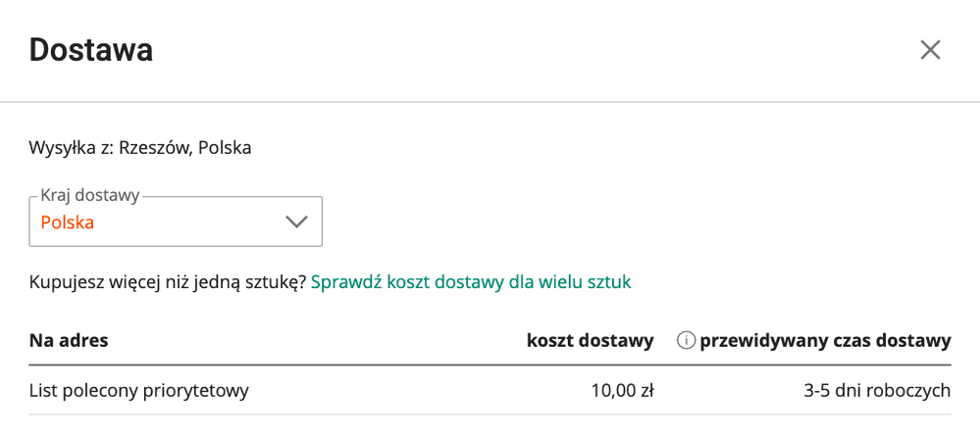Click the Kupujesz więcej niż jedną sztukę? question text

(x=168, y=282)
